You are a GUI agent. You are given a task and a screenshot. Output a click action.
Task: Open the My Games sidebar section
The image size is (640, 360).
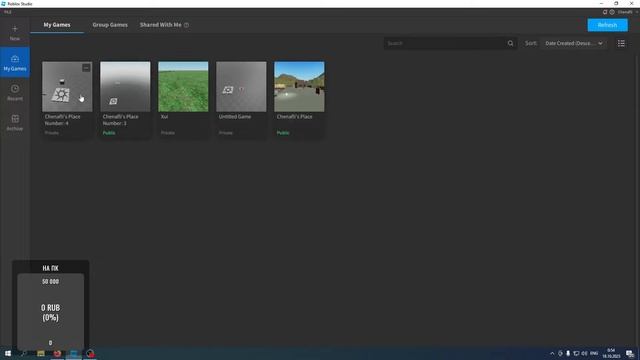coord(15,62)
